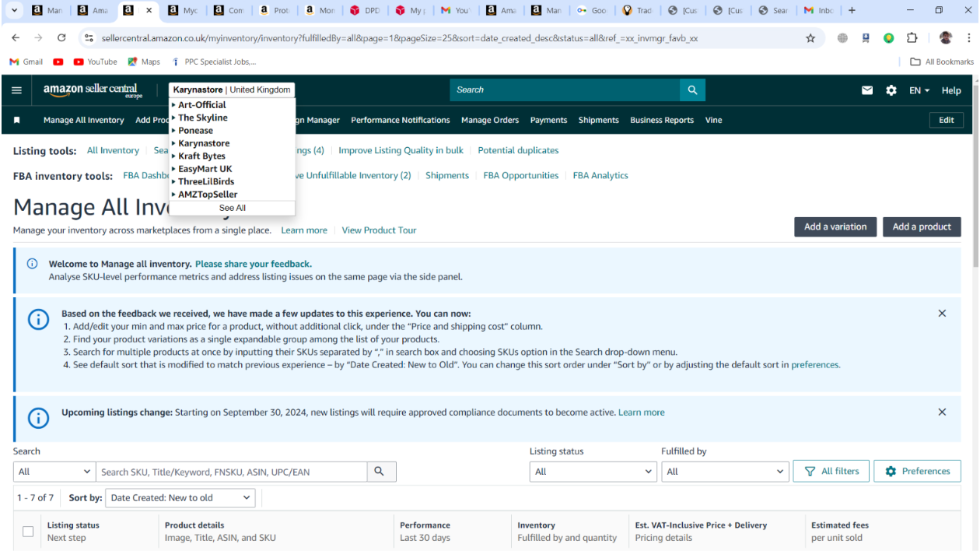Open the Chrome three-dot menu
980x551 pixels.
click(968, 38)
